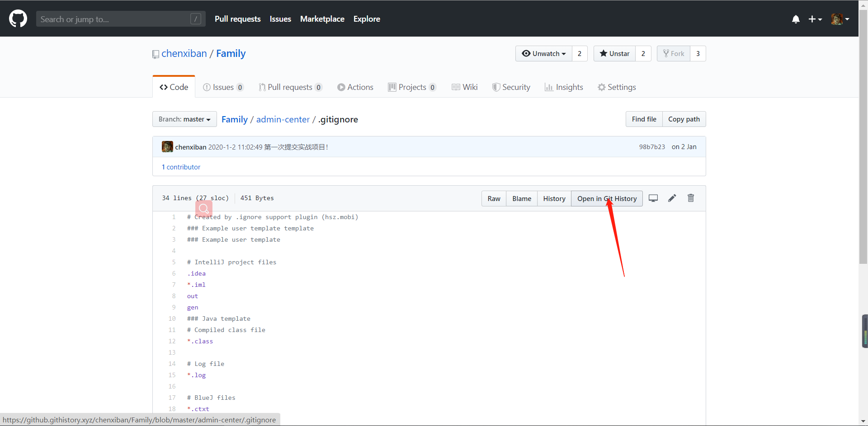868x426 pixels.
Task: Open the Marketplace menu
Action: [x=322, y=19]
